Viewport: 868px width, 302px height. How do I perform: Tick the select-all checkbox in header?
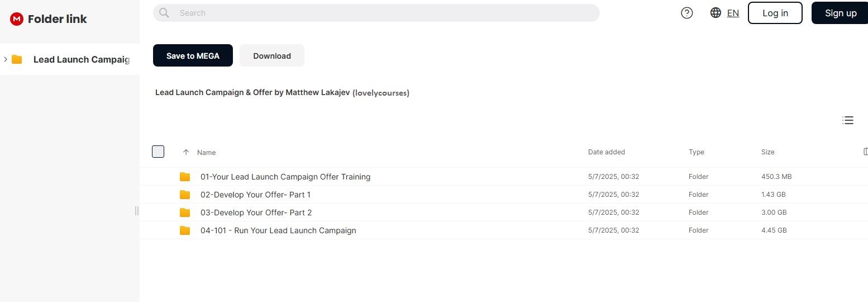click(158, 152)
